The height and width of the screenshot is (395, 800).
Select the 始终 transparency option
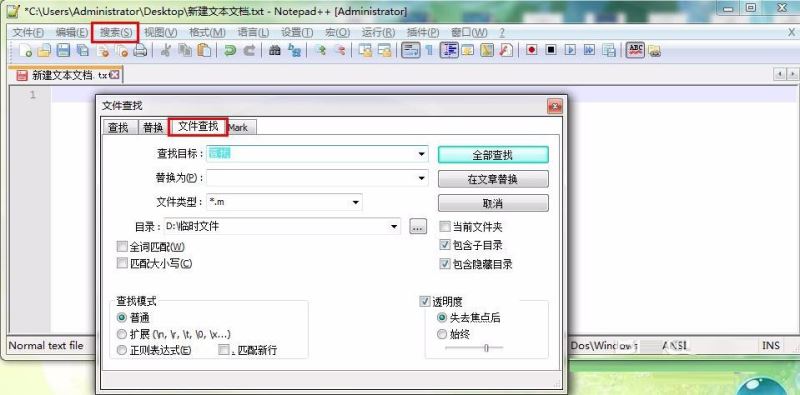tap(442, 334)
